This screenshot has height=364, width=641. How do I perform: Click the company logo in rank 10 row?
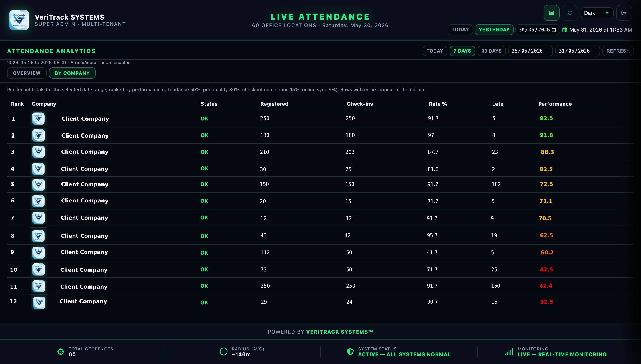click(x=39, y=269)
